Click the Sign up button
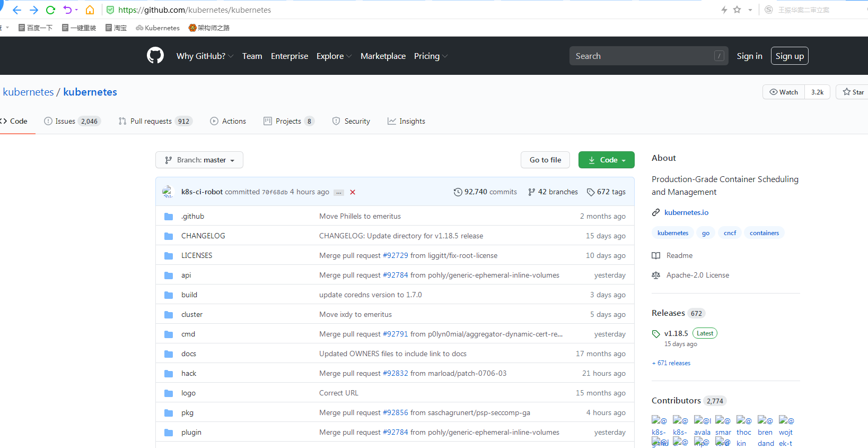The height and width of the screenshot is (448, 868). [790, 56]
